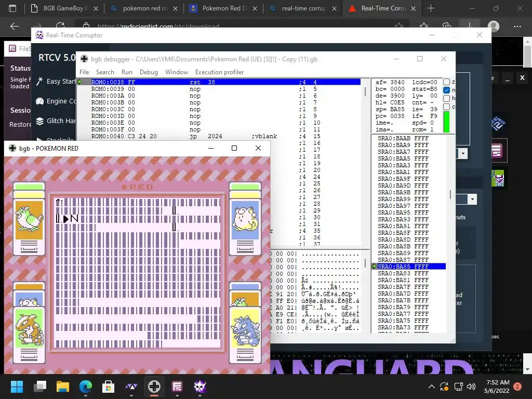532x399 pixels.
Task: Open volume control in system tray
Action: (471, 387)
